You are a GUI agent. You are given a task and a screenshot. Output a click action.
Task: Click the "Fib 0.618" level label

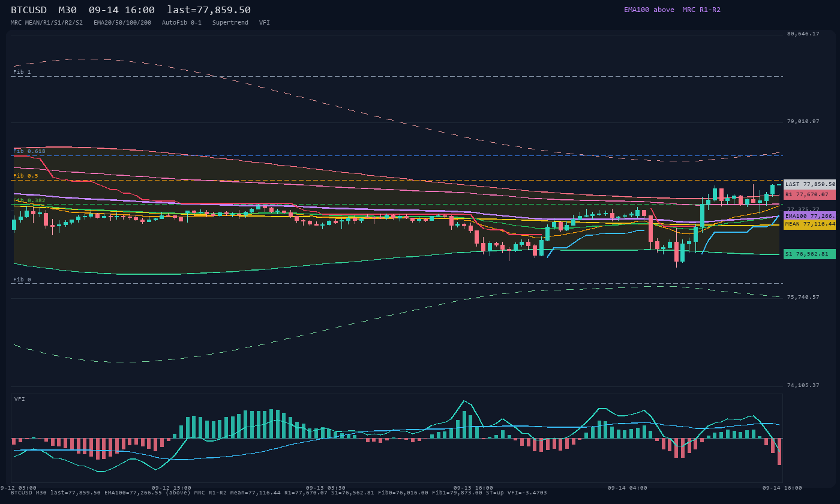point(29,151)
